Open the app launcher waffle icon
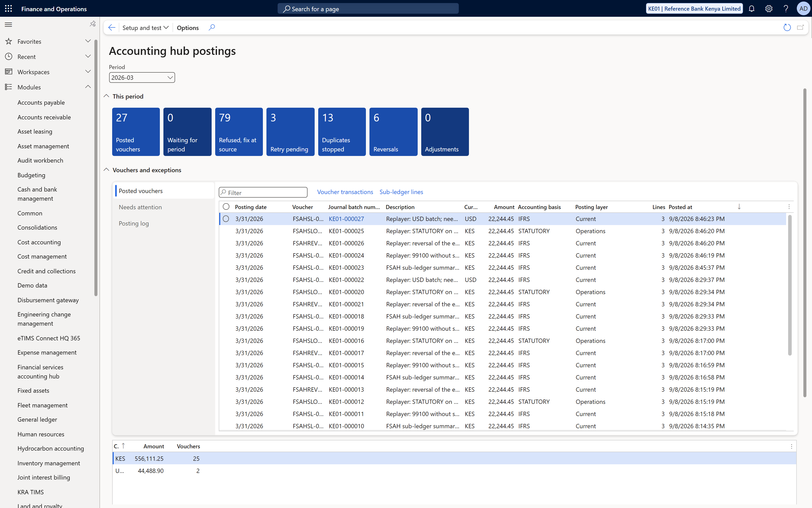The width and height of the screenshot is (812, 508). (x=8, y=9)
